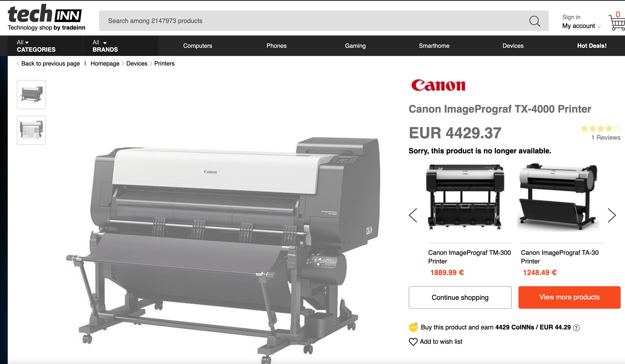Show previous related product arrow

pos(413,215)
